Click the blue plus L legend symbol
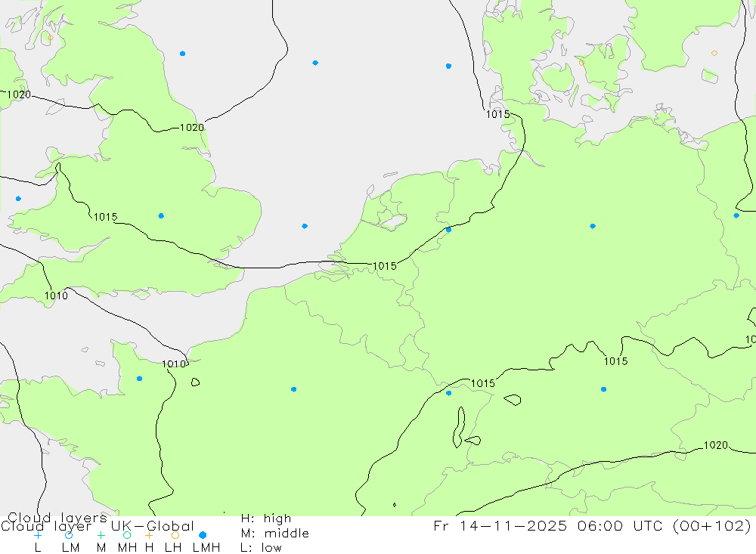 point(38,535)
